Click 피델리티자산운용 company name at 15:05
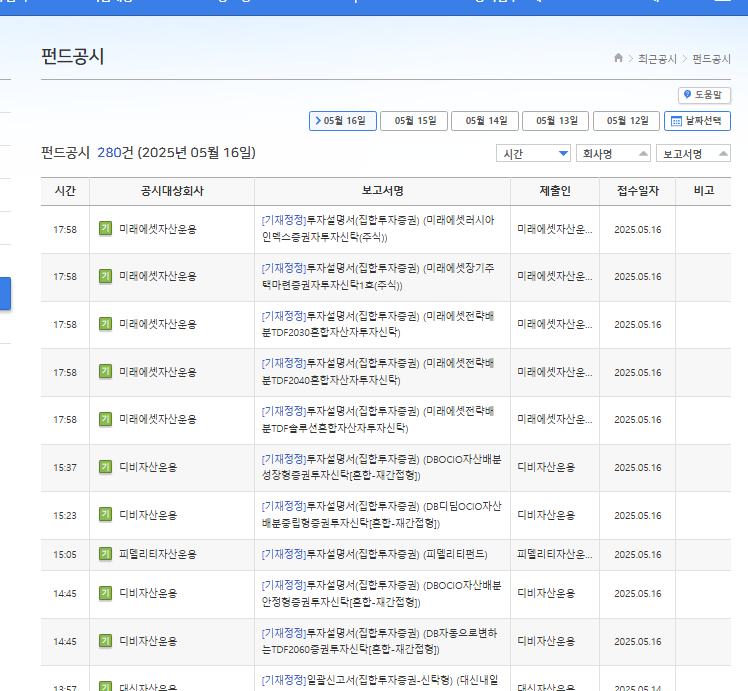This screenshot has width=748, height=691. [x=157, y=554]
